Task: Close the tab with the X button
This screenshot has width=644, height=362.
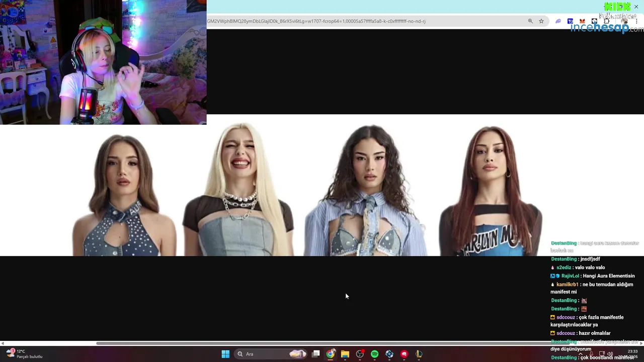Action: point(636,7)
